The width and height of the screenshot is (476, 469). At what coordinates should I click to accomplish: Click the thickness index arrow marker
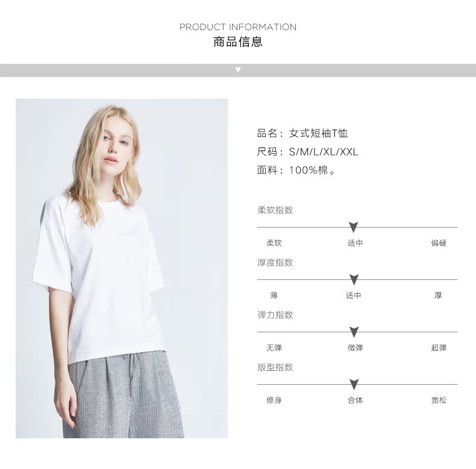[354, 279]
